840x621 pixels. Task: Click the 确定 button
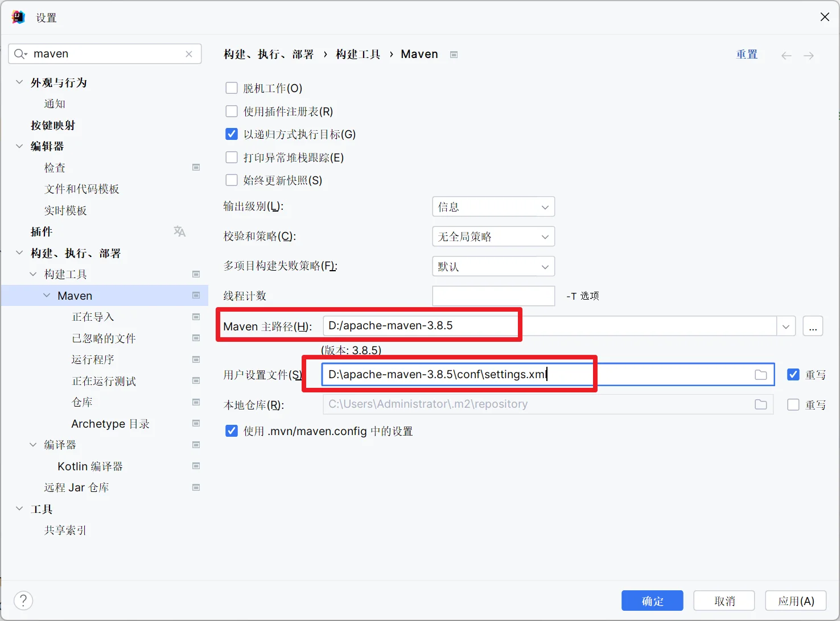tap(652, 601)
